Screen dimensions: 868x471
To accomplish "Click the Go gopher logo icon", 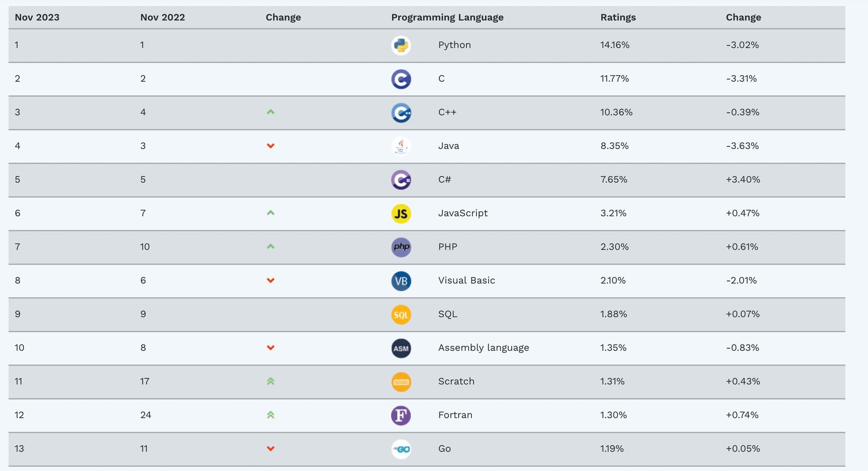I will 401,449.
